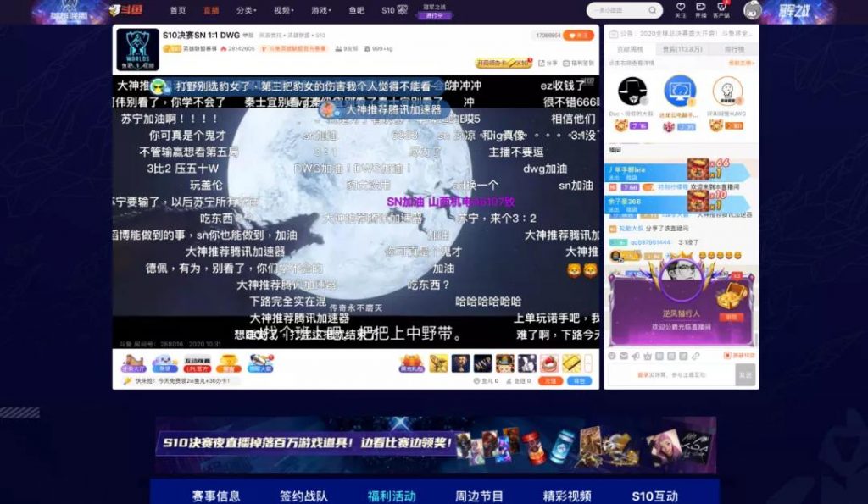Open 鱼吧 in the top navigation
This screenshot has width=868, height=504.
(x=357, y=10)
